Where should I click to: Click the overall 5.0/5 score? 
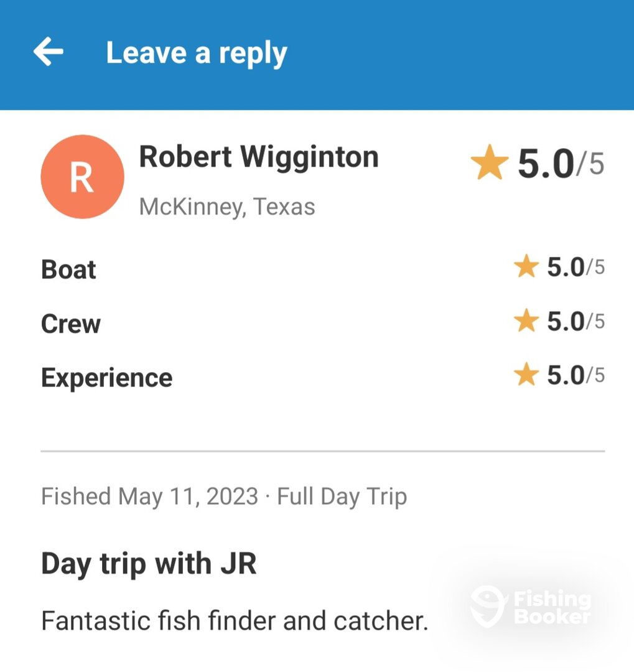point(561,164)
